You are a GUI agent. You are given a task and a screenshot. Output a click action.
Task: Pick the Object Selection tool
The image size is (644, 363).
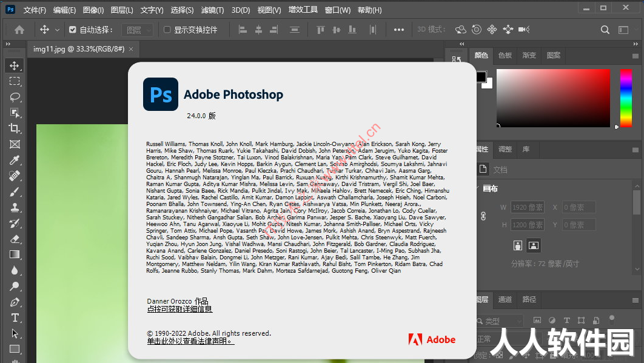pyautogui.click(x=15, y=113)
